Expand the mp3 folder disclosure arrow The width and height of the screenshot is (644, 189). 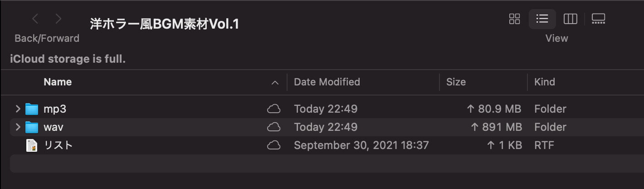[x=18, y=109]
